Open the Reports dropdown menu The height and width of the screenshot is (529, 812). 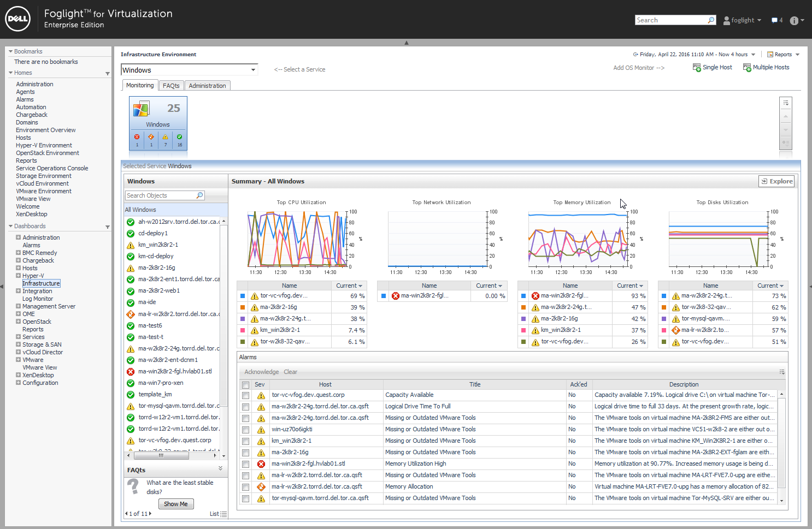pos(784,55)
